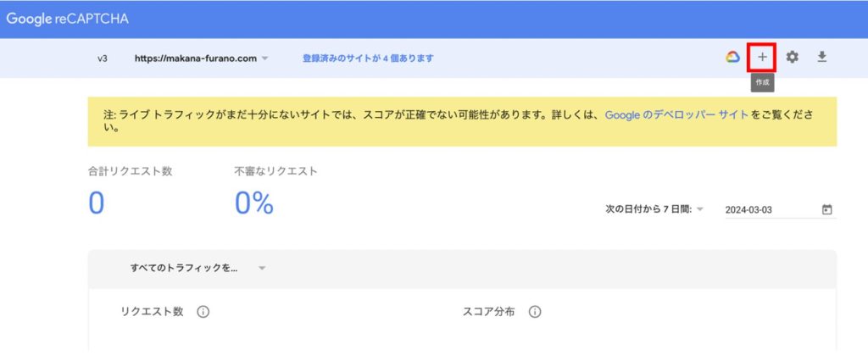Open settings via the gear icon
Screen dimensions: 868x361
pyautogui.click(x=792, y=58)
